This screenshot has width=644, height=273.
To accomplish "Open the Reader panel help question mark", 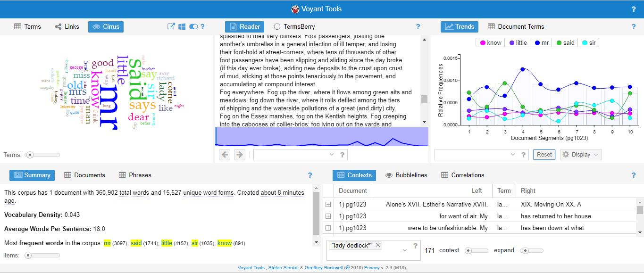I will 418,27.
